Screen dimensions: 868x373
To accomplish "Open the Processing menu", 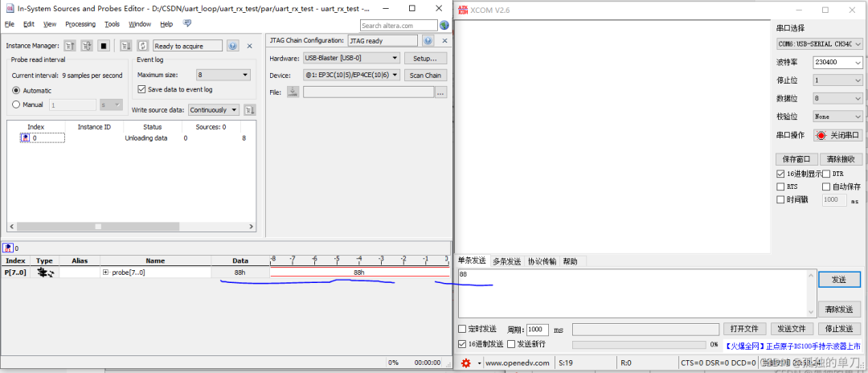I will (x=80, y=24).
